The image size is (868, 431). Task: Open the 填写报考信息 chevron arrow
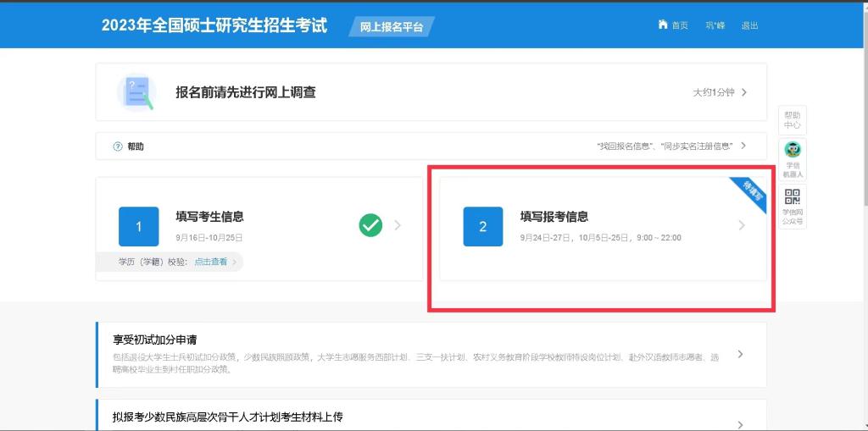[742, 225]
